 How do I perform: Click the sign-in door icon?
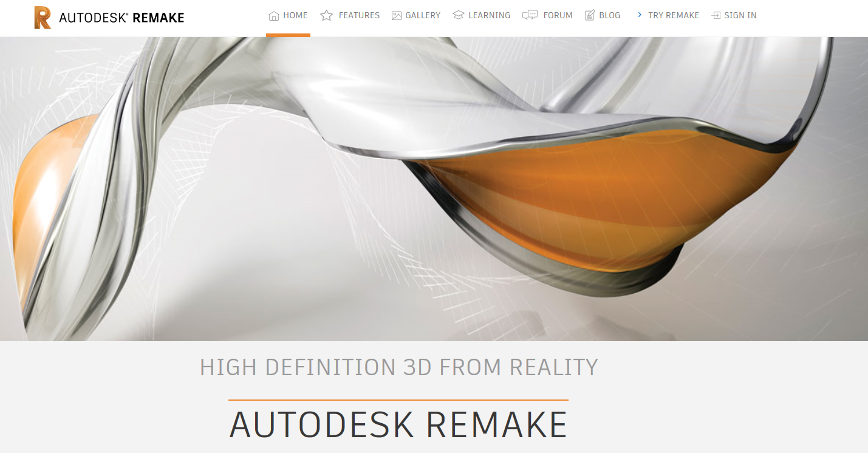click(716, 15)
